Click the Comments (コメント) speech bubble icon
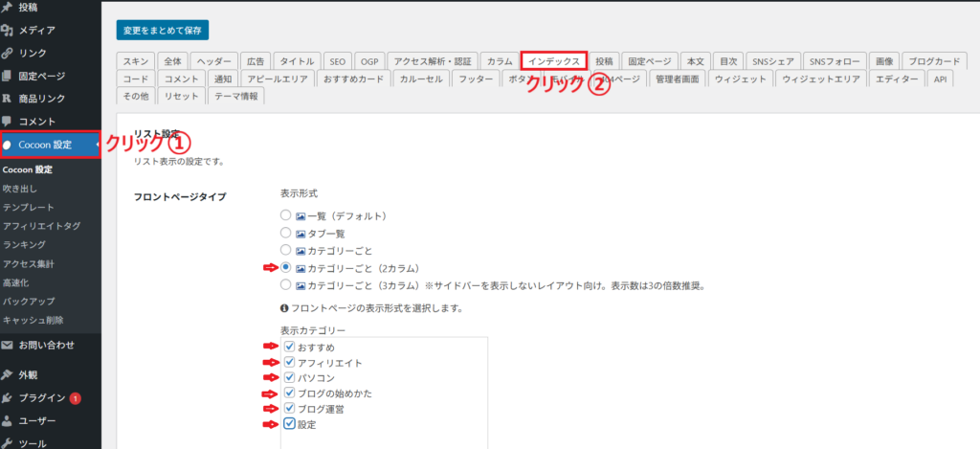This screenshot has width=980, height=449. click(x=8, y=122)
